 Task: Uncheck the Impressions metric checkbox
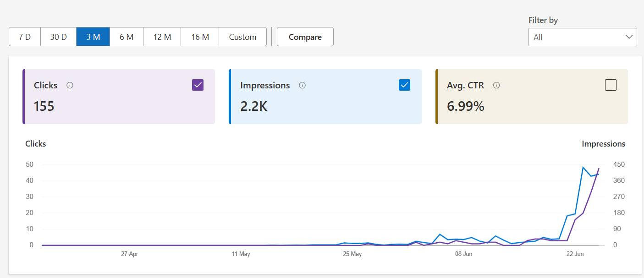[404, 85]
